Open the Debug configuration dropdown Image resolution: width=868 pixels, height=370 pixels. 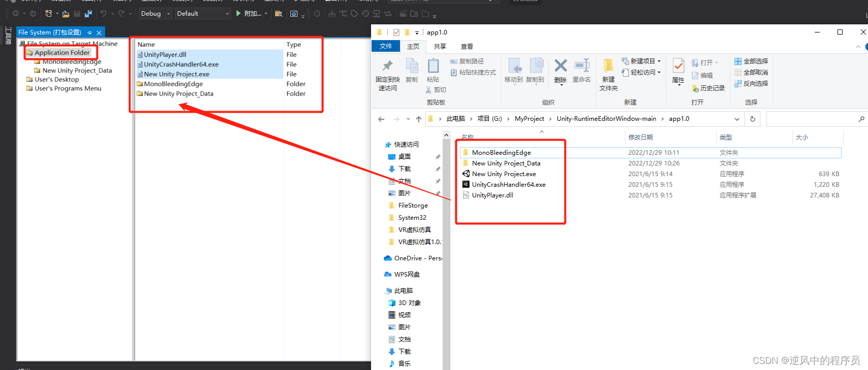click(x=155, y=14)
